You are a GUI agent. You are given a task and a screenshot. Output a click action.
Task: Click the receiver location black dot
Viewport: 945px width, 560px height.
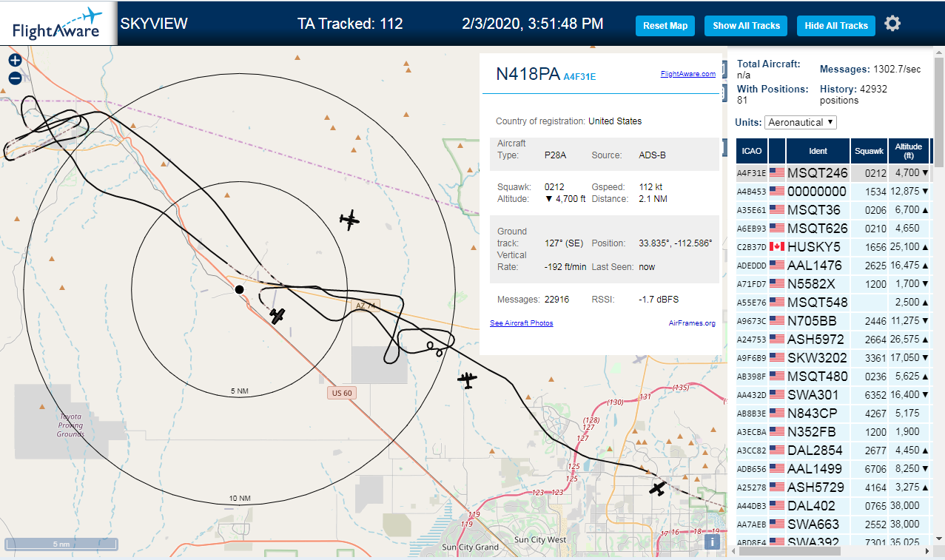tap(239, 289)
